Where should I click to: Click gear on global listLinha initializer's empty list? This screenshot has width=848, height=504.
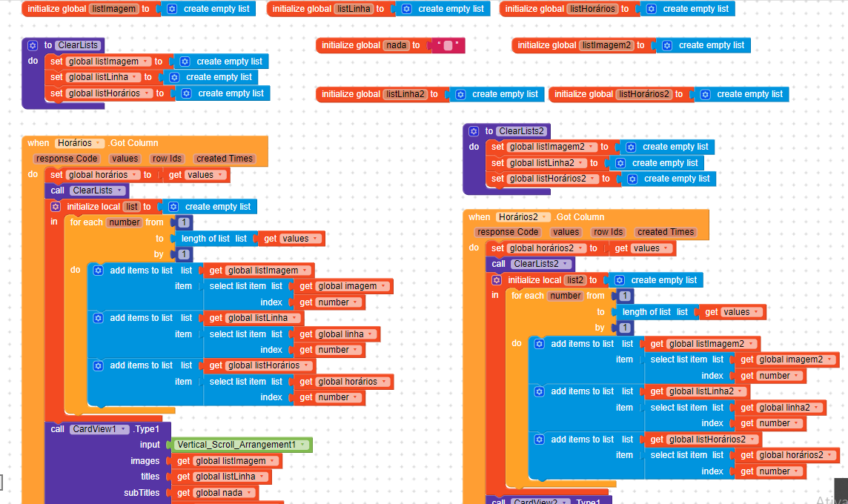pyautogui.click(x=407, y=9)
